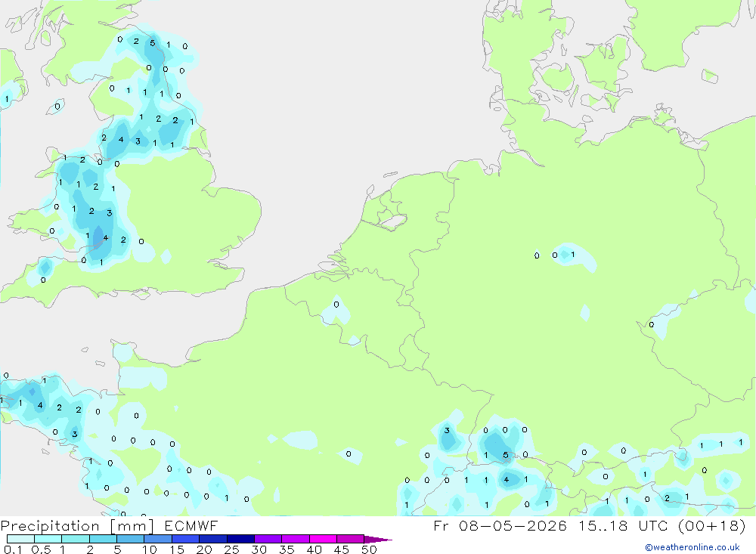Pick the 15–20 mm legend color swatch
Viewport: 756px width, 554px height.
point(185,539)
